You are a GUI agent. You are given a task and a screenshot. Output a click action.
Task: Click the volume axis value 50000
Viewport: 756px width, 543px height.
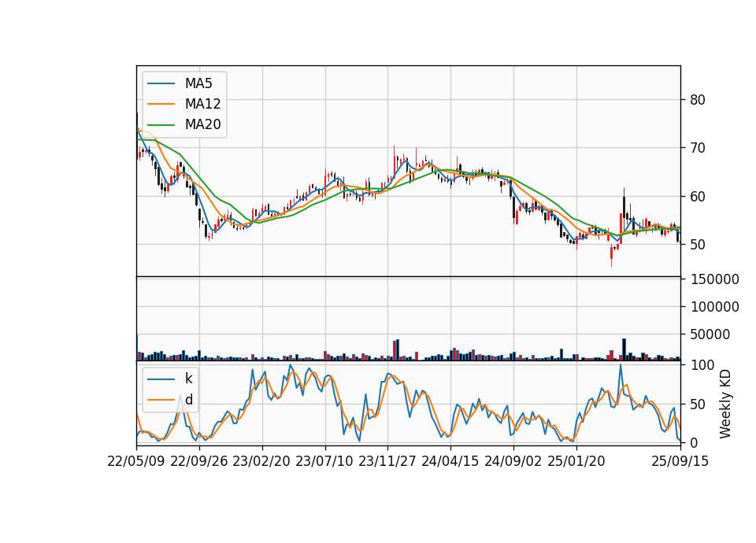pos(710,334)
